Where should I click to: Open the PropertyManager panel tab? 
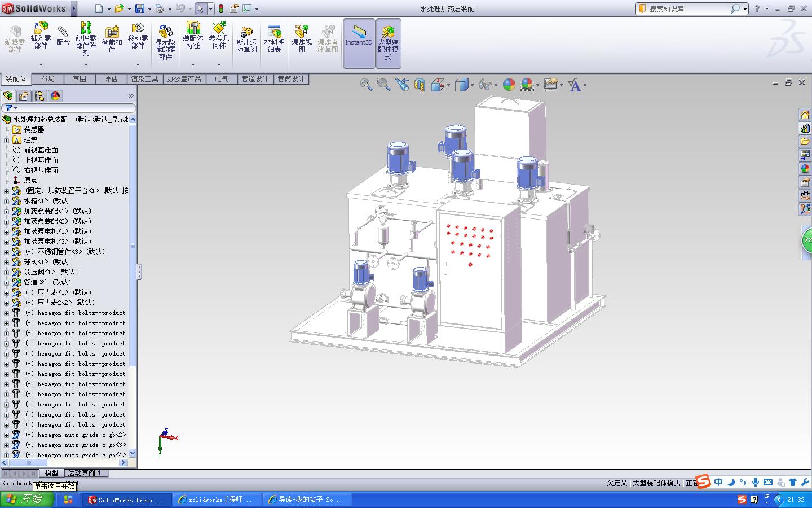(x=24, y=96)
